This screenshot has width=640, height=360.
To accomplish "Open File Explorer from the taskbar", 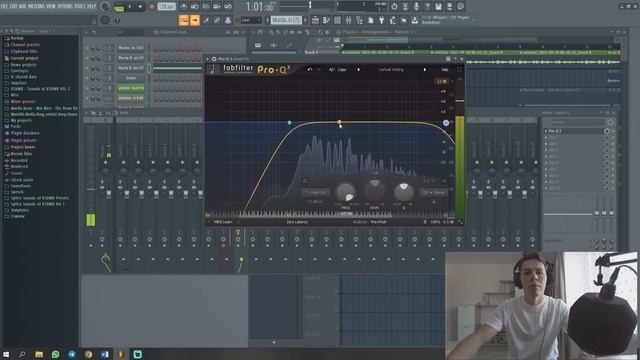I will pyautogui.click(x=39, y=354).
